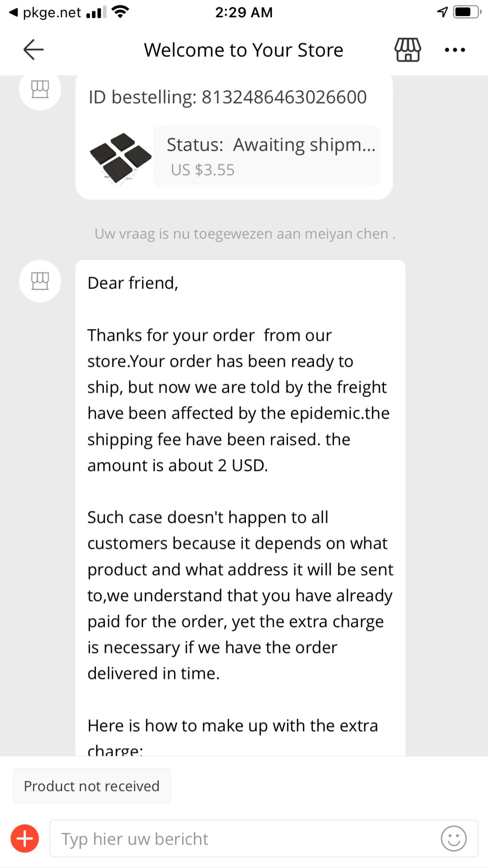Tap the seller avatar beside order card

(40, 89)
